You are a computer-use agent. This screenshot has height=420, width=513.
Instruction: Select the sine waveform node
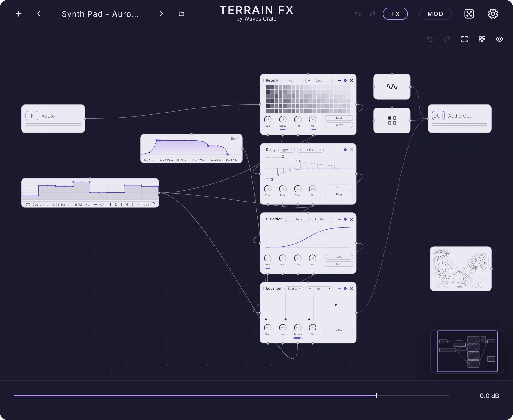point(392,87)
